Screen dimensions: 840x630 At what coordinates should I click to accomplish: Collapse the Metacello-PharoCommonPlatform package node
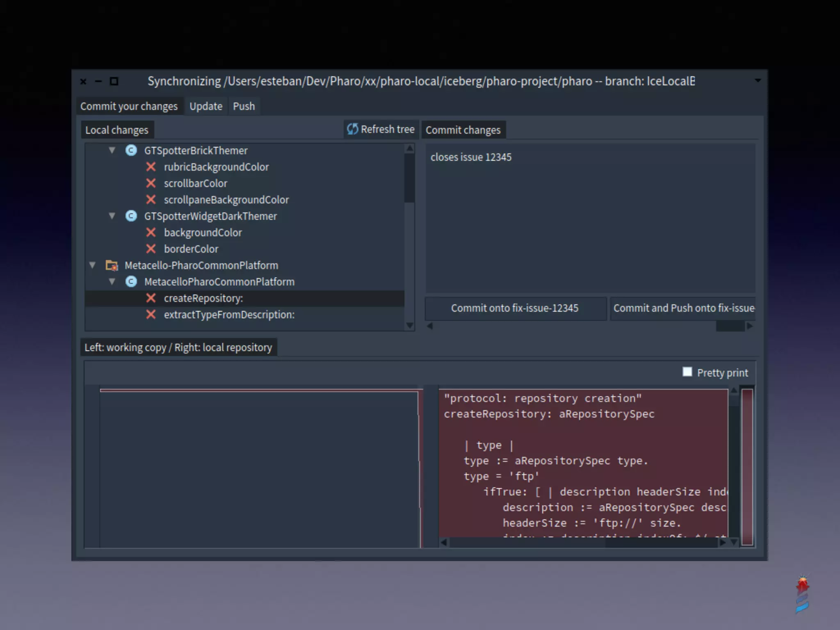point(92,265)
